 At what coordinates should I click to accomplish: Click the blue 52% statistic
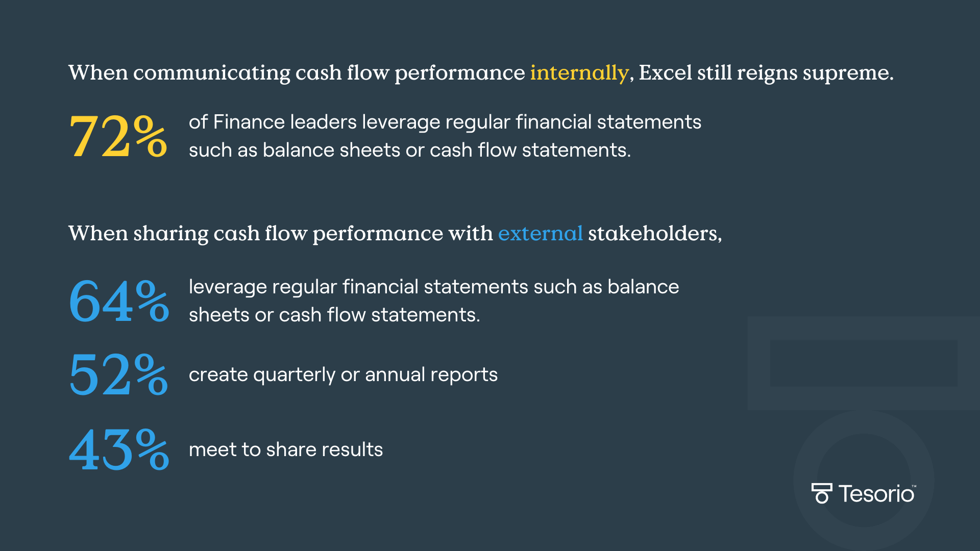click(x=118, y=375)
